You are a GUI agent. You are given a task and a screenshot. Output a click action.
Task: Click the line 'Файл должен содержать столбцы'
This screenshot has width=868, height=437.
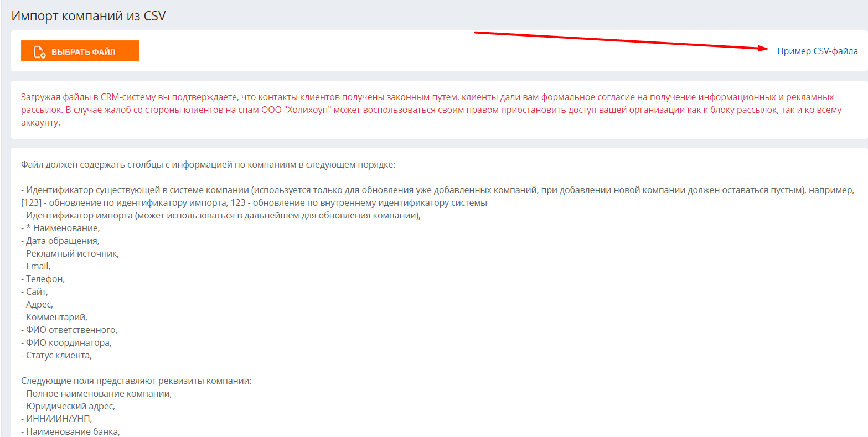(208, 165)
